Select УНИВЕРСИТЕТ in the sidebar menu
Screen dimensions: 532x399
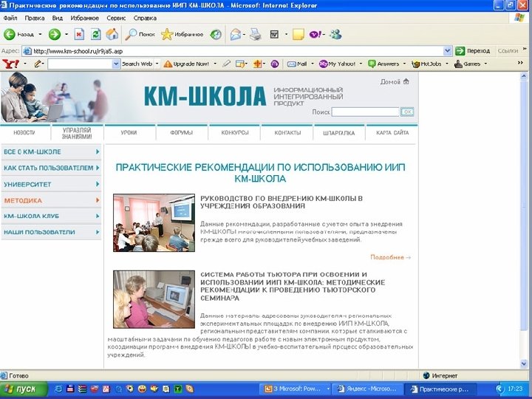click(51, 184)
